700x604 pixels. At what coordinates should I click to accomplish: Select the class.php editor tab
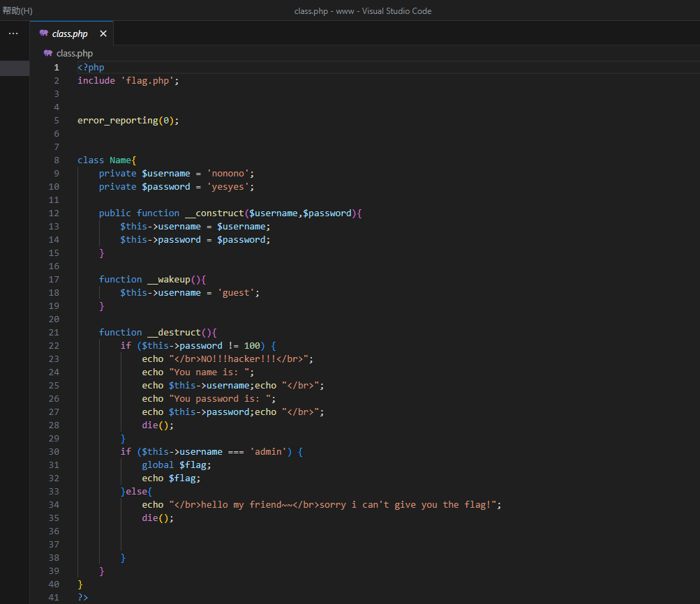click(71, 33)
